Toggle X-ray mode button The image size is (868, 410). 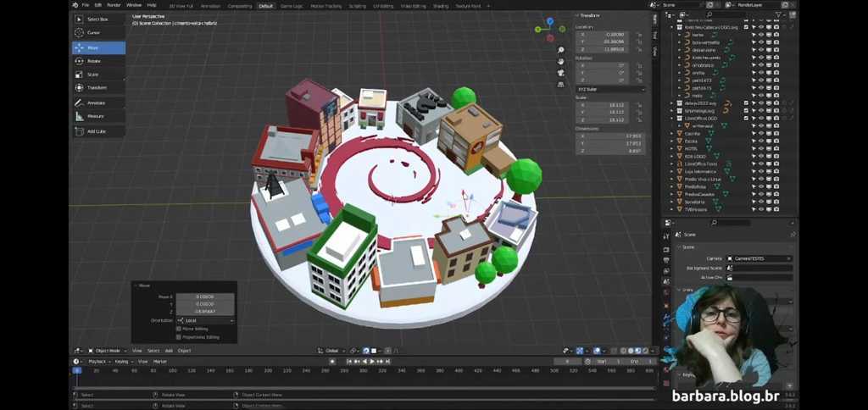coord(612,351)
